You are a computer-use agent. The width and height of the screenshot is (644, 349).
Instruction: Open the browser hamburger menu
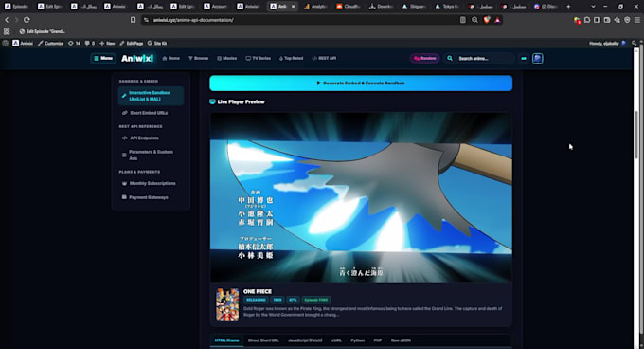point(637,20)
